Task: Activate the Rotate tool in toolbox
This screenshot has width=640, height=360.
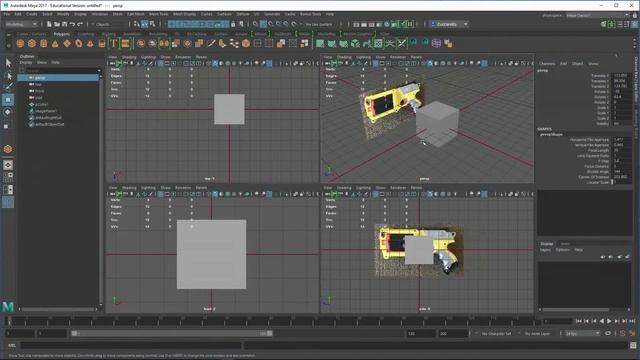Action: [8, 112]
